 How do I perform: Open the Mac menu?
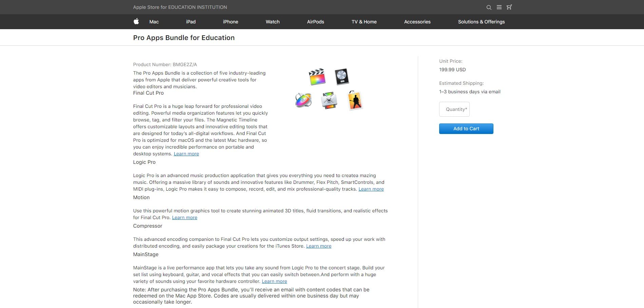154,22
